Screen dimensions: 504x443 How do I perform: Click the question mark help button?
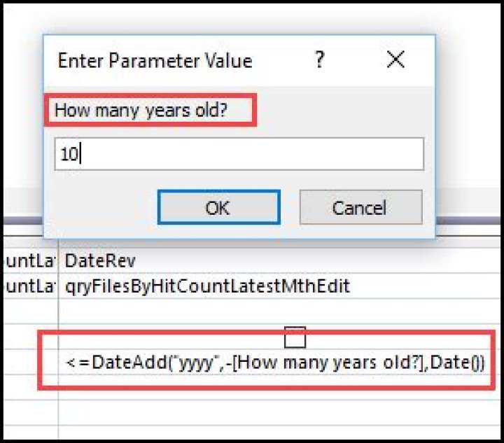[x=319, y=60]
